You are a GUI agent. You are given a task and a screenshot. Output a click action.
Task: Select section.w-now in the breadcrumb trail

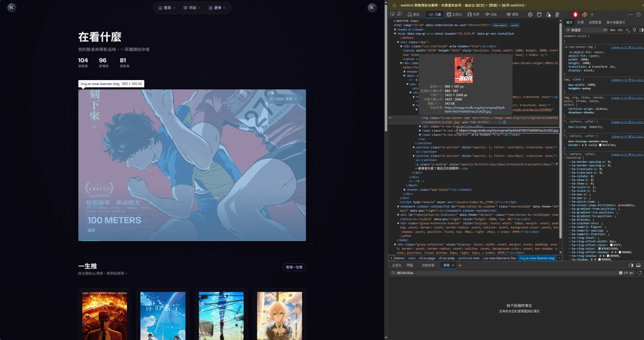(469, 258)
